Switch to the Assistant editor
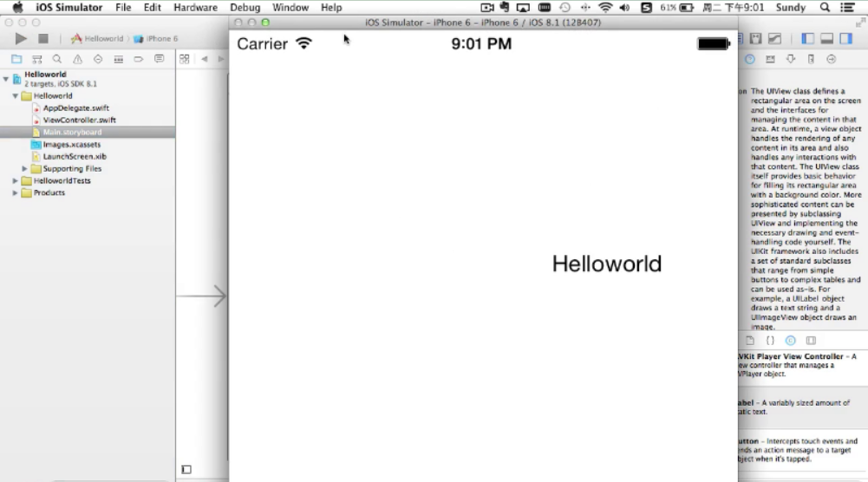This screenshot has width=868, height=482. click(x=755, y=39)
